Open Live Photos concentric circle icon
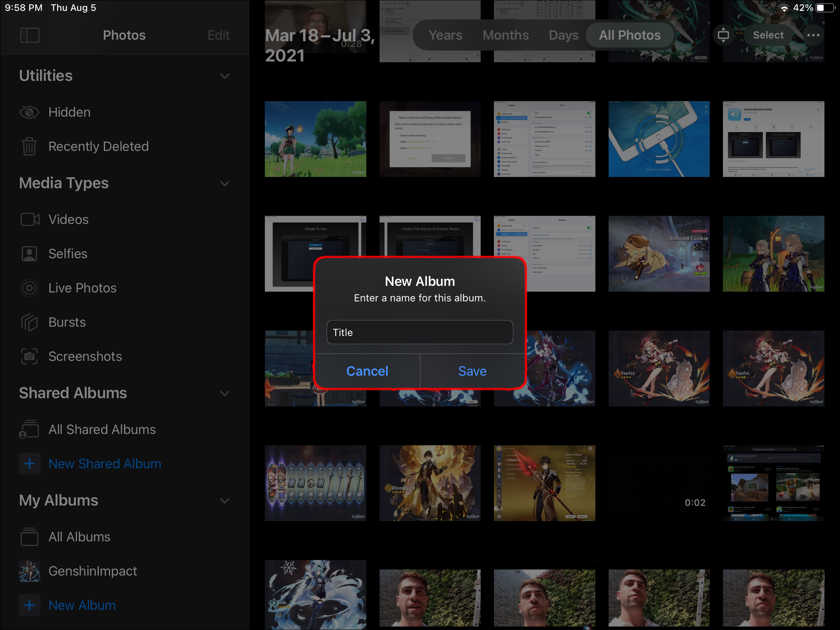The image size is (840, 630). click(x=29, y=288)
